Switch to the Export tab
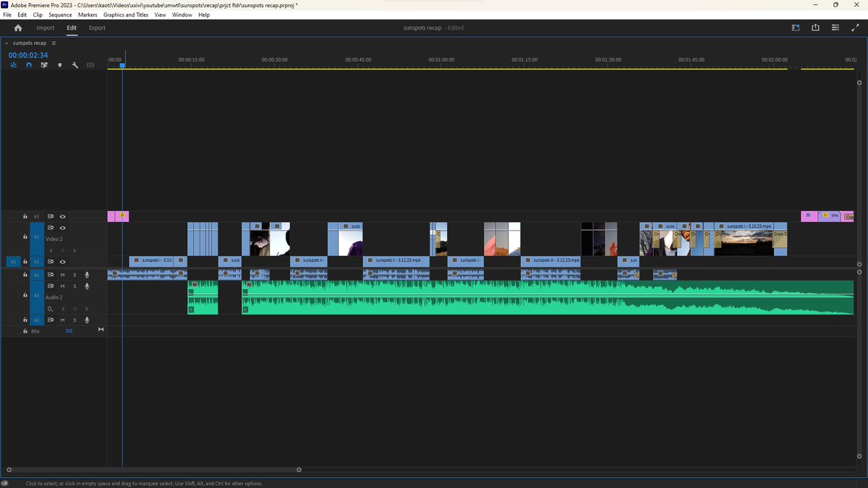The image size is (868, 488). tap(97, 28)
